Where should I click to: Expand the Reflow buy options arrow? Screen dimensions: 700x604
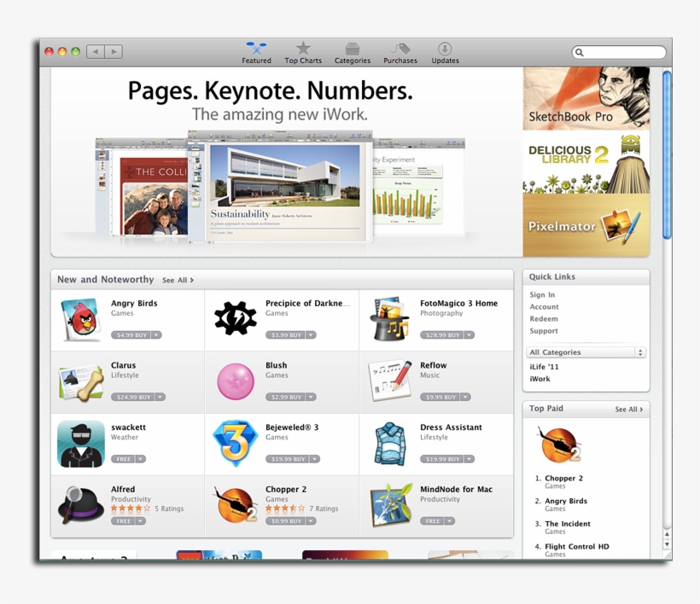coord(465,397)
